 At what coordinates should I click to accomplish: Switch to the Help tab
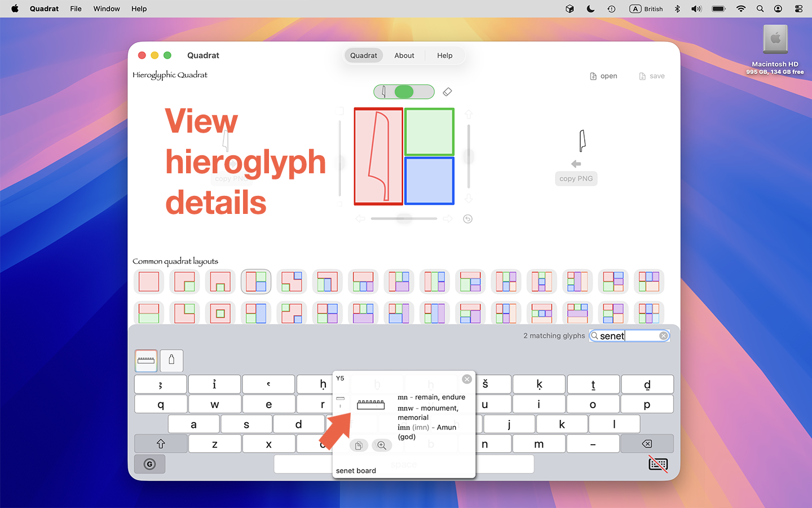point(444,55)
